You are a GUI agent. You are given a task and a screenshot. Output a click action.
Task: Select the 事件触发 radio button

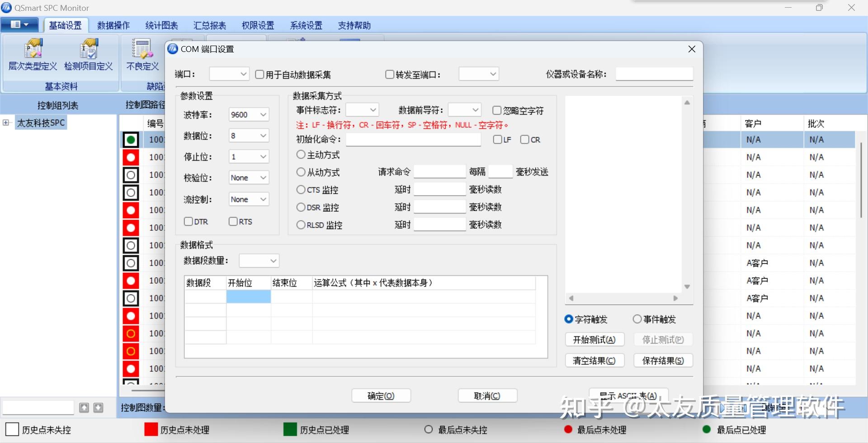[x=637, y=319]
